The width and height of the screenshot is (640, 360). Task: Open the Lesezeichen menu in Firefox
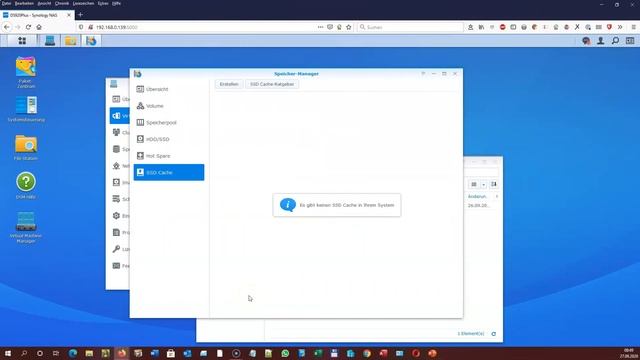coord(83,3)
